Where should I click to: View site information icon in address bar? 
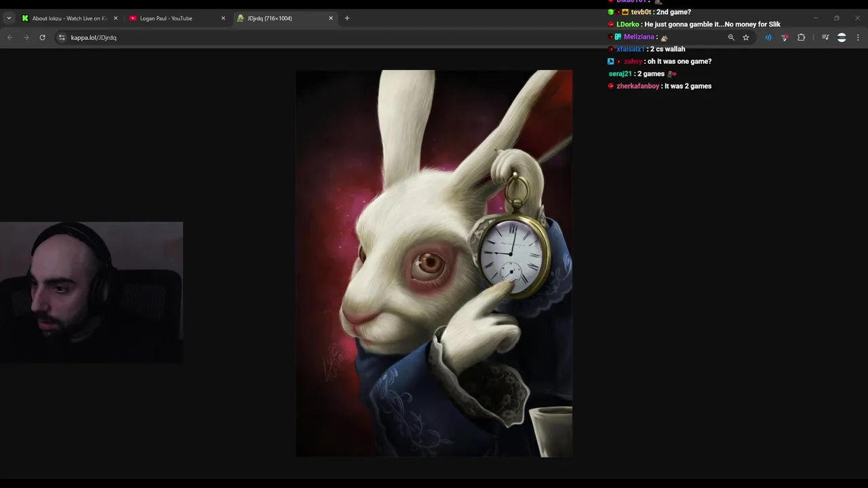pos(62,37)
